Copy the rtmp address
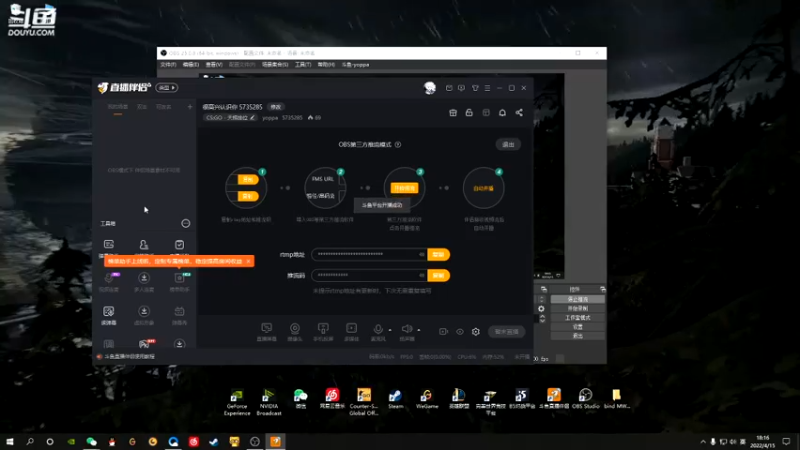 pos(438,254)
